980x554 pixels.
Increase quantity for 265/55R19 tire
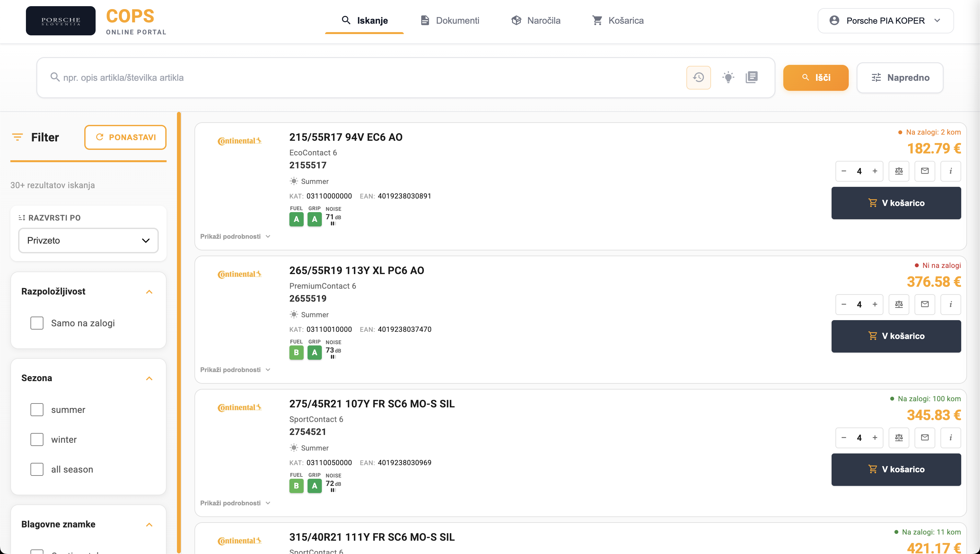pyautogui.click(x=875, y=304)
